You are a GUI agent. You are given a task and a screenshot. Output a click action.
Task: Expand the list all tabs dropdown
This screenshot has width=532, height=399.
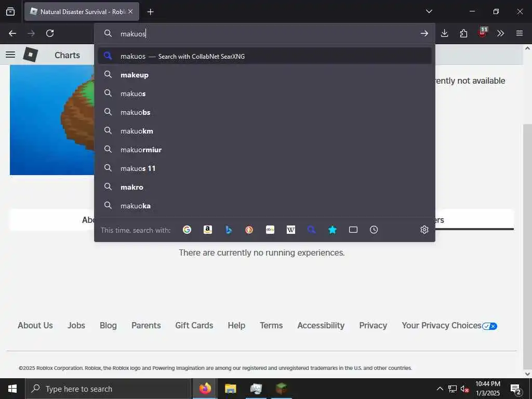(x=429, y=11)
